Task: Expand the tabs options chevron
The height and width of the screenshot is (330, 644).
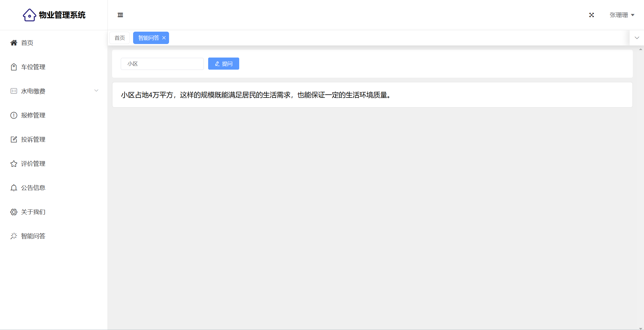Action: (637, 38)
